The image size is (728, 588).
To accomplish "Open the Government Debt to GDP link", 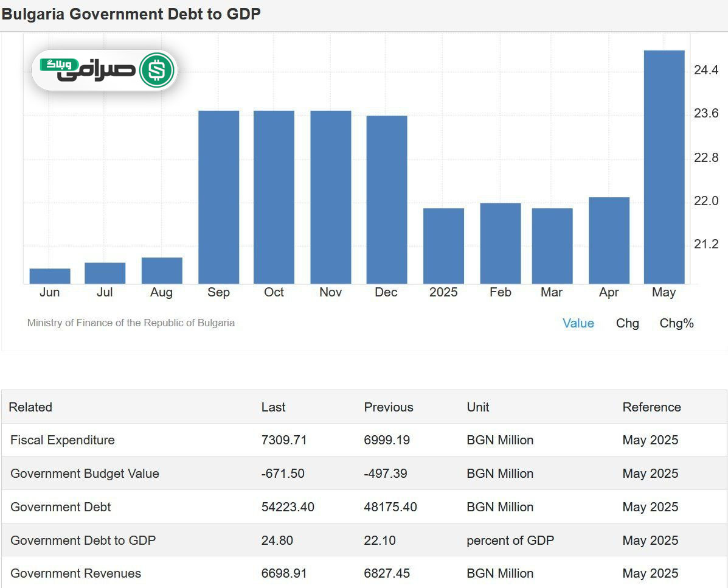I will pos(83,541).
